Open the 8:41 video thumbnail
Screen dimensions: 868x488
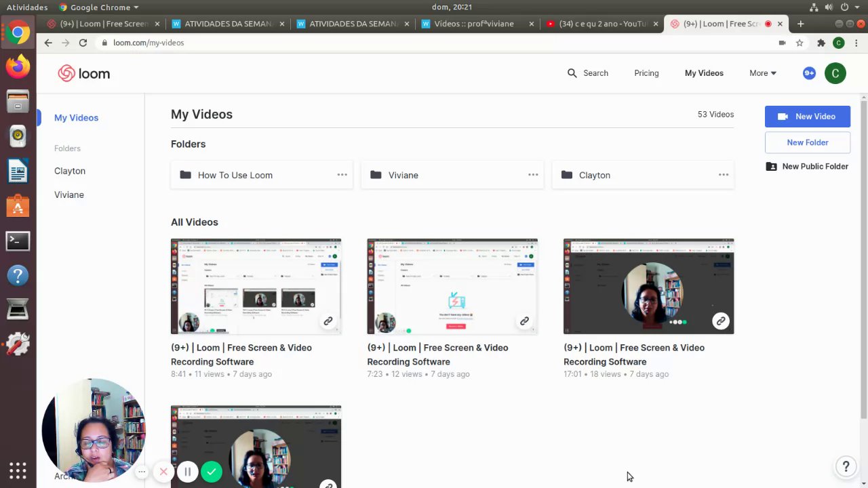256,286
